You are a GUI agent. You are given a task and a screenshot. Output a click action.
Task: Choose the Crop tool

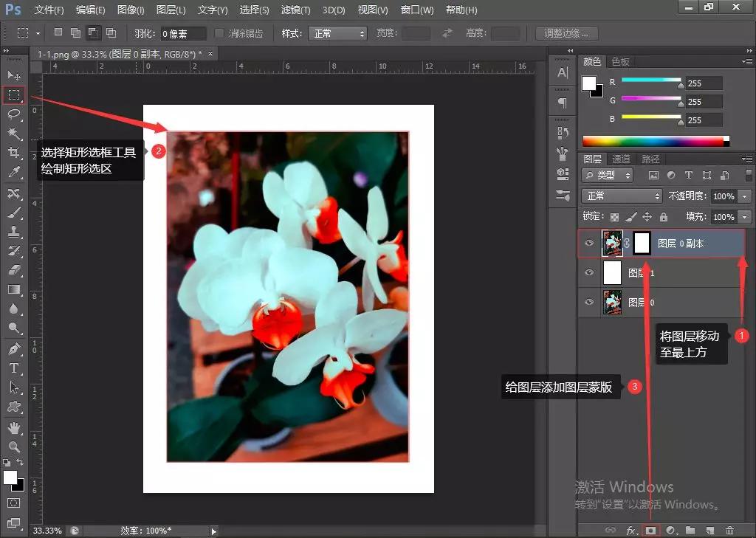click(13, 153)
